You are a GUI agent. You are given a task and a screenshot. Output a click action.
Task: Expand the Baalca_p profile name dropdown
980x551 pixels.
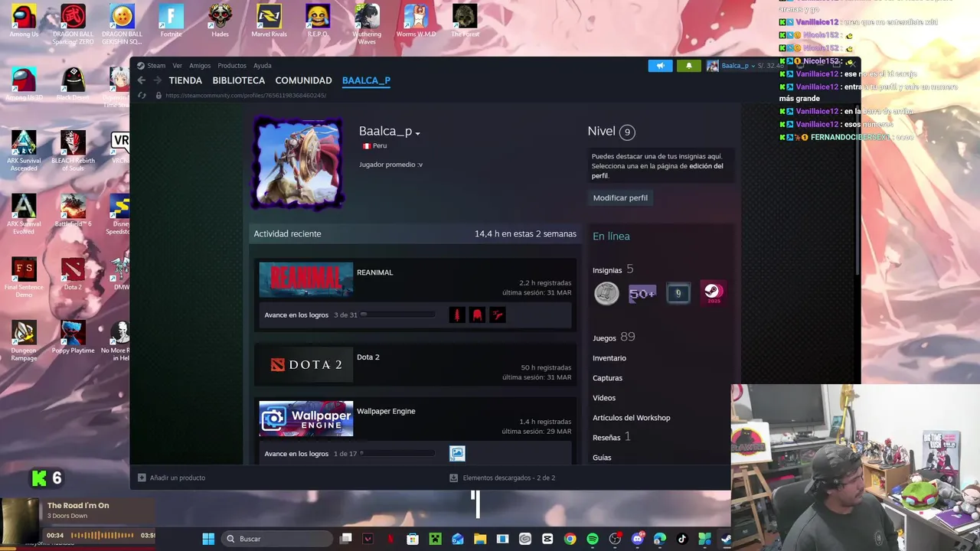coord(417,133)
